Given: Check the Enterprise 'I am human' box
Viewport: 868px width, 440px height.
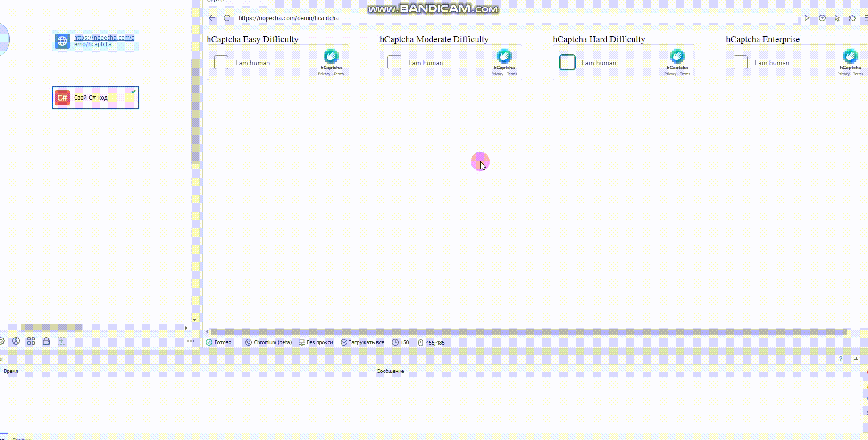Looking at the screenshot, I should (x=741, y=62).
